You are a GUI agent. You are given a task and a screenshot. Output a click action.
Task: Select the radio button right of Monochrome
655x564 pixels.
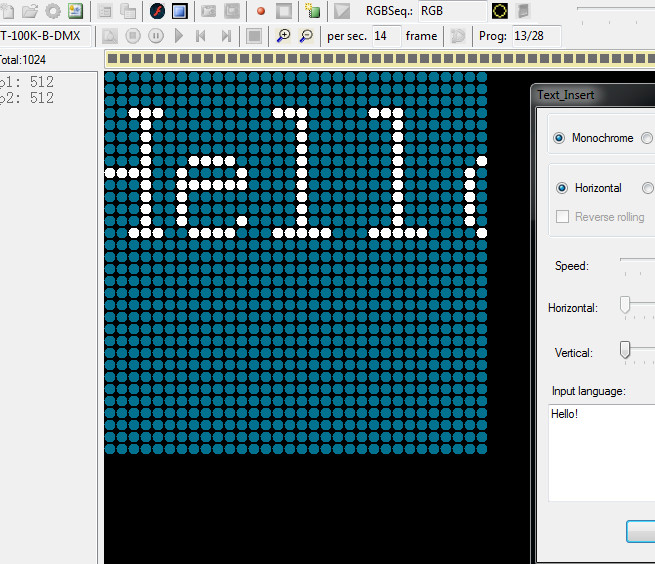coord(647,138)
